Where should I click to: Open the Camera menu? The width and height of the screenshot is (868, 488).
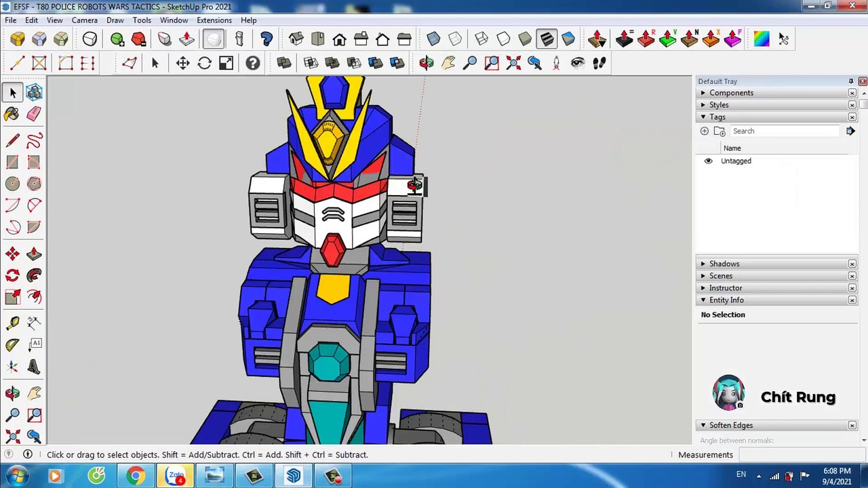[x=85, y=20]
